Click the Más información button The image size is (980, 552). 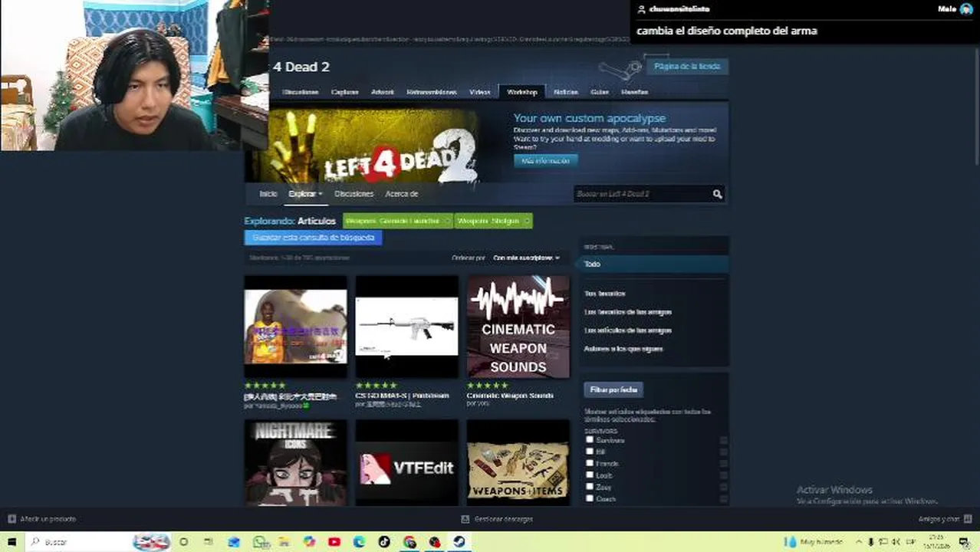545,161
